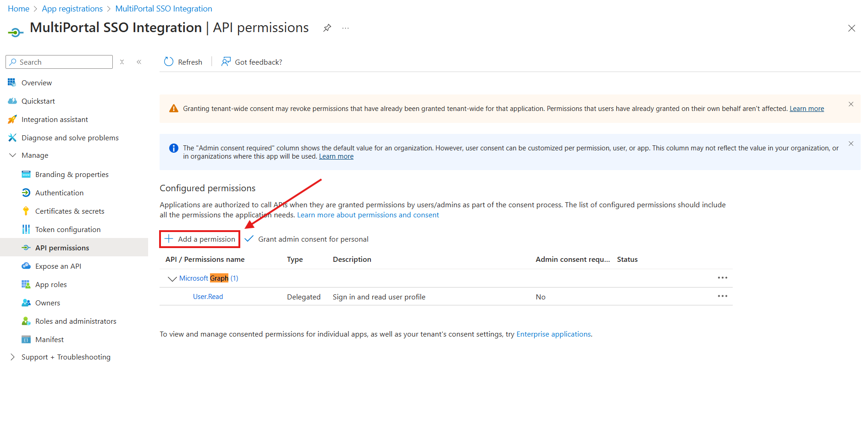
Task: Open more options for Microsoft Graph row
Action: point(723,278)
